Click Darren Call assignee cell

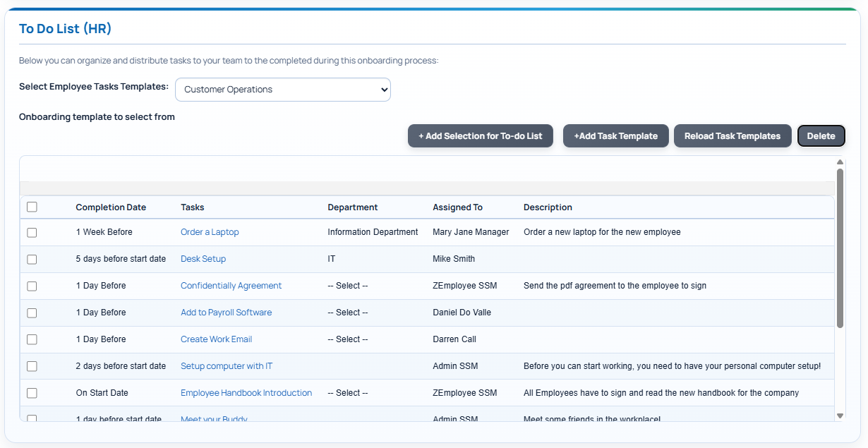click(454, 339)
